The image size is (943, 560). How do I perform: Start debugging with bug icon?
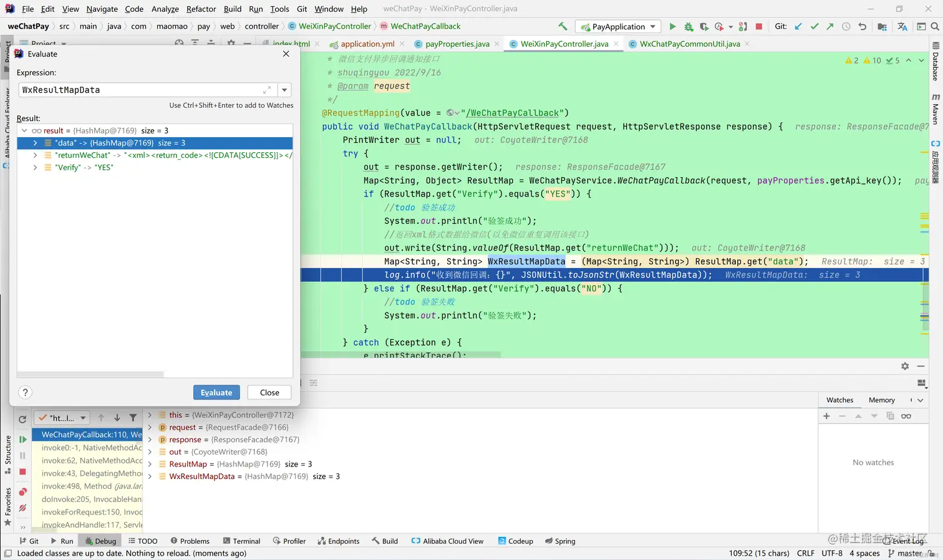pyautogui.click(x=689, y=26)
